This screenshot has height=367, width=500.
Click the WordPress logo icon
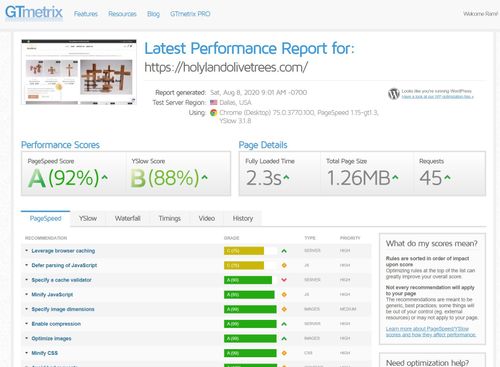394,94
